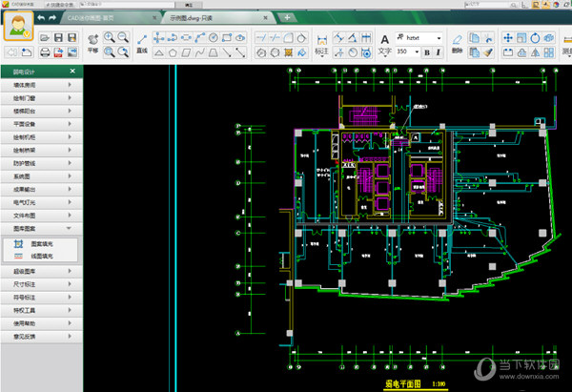
Task: Toggle italic text formatting button
Action: (x=439, y=52)
